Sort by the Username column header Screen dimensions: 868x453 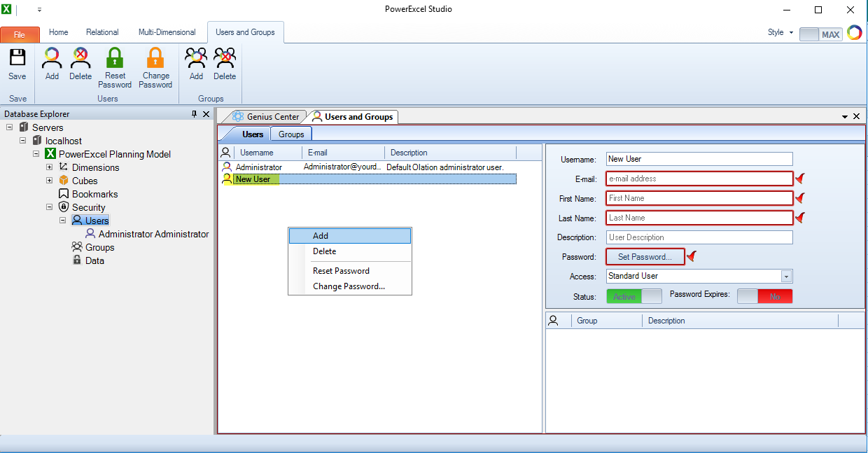point(268,153)
